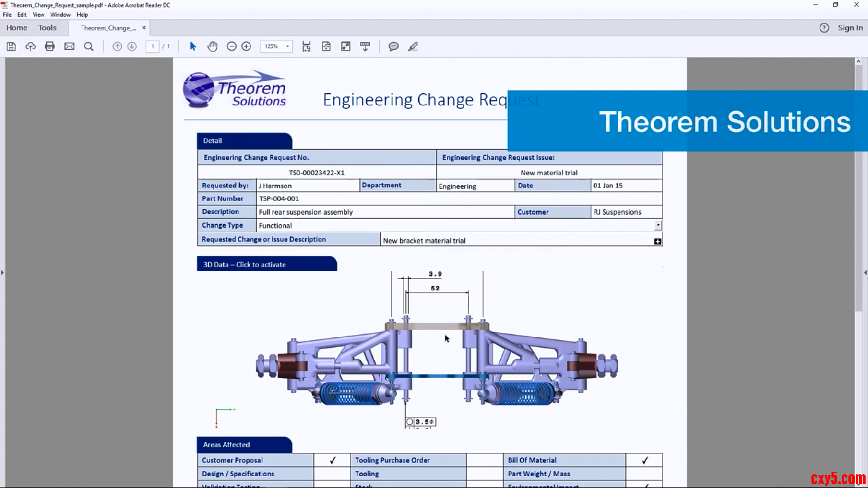Open the Add comment sticky note tool

(x=393, y=46)
